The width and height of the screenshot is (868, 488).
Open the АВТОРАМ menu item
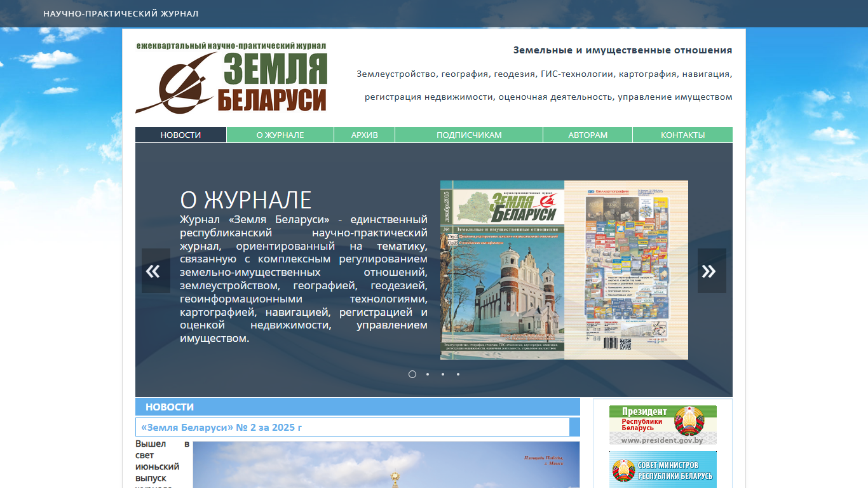tap(588, 135)
